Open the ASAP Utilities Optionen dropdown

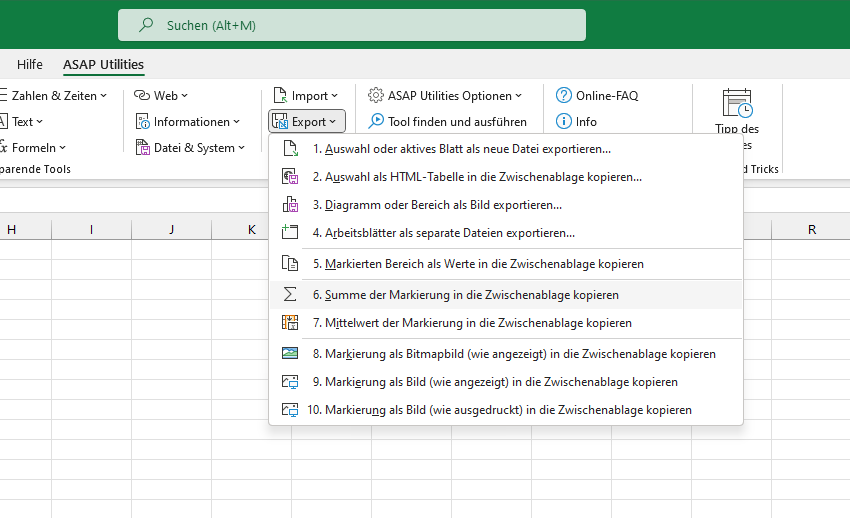point(445,95)
